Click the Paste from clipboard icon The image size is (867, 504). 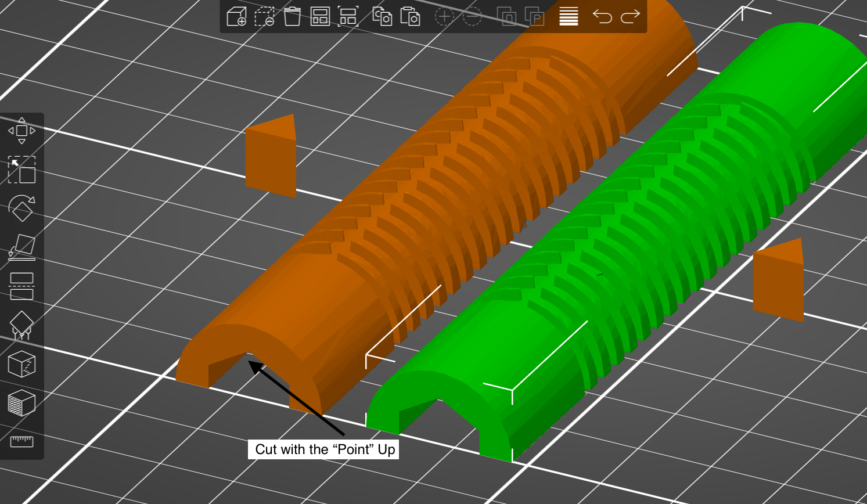click(410, 16)
